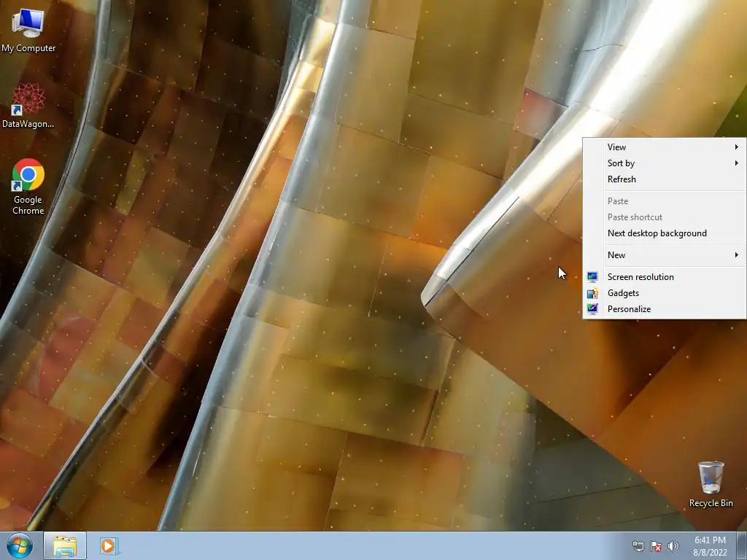Select the Google Chrome desktop shortcut

(x=28, y=187)
